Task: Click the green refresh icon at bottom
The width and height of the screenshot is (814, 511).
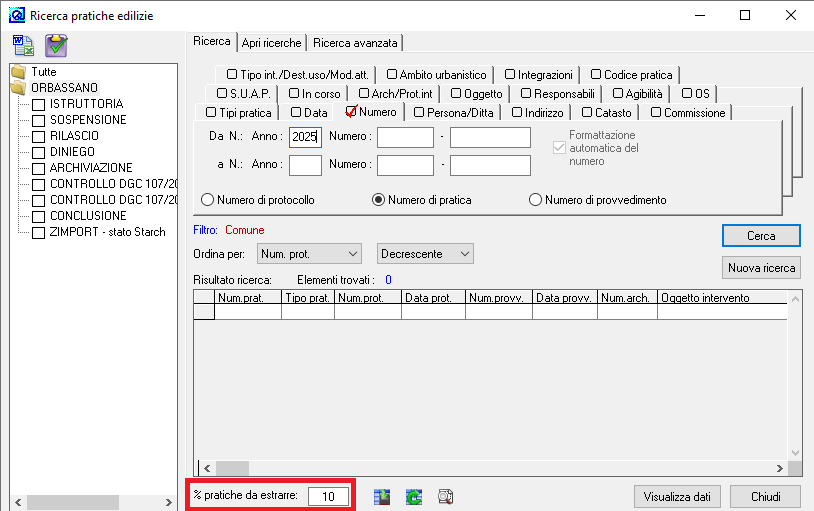Action: (x=413, y=497)
